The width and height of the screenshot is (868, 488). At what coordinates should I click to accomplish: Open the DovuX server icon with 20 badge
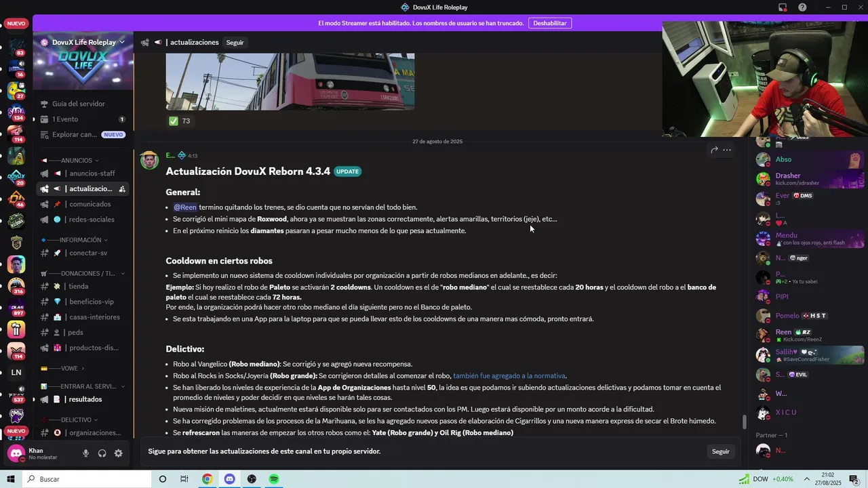pyautogui.click(x=16, y=178)
